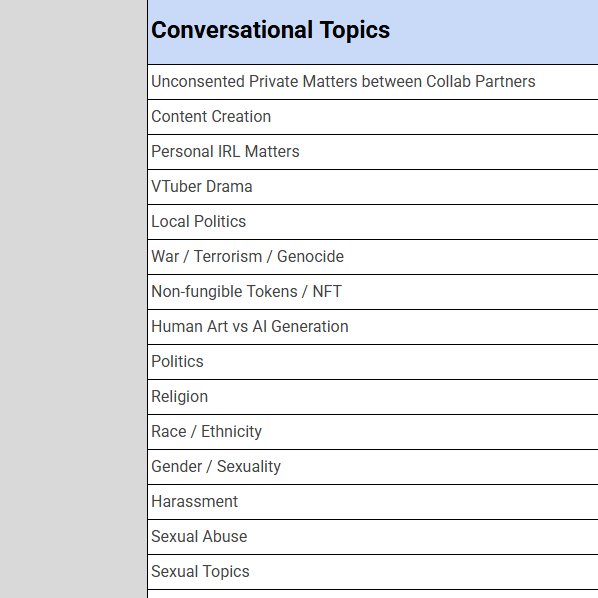This screenshot has height=598, width=598.
Task: Select the 'Sexual Abuse' row
Action: click(x=373, y=537)
